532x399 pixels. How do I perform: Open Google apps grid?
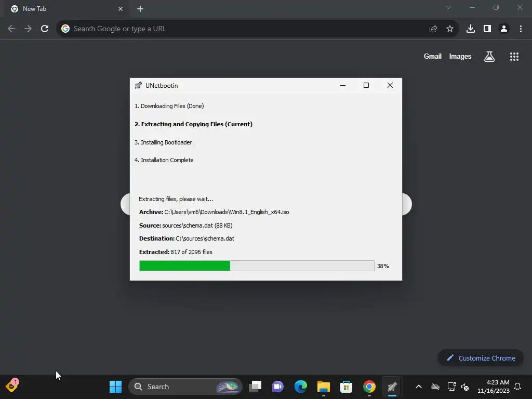tap(514, 57)
